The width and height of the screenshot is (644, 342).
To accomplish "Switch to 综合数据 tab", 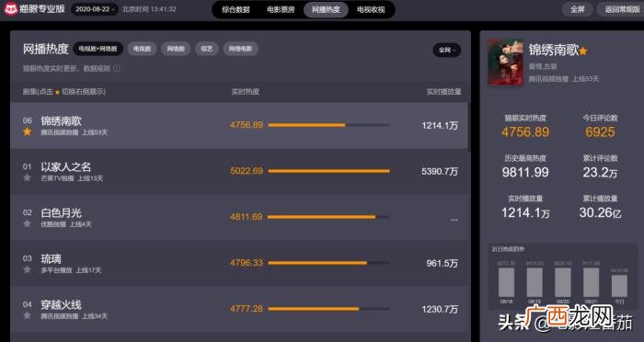I will point(236,9).
